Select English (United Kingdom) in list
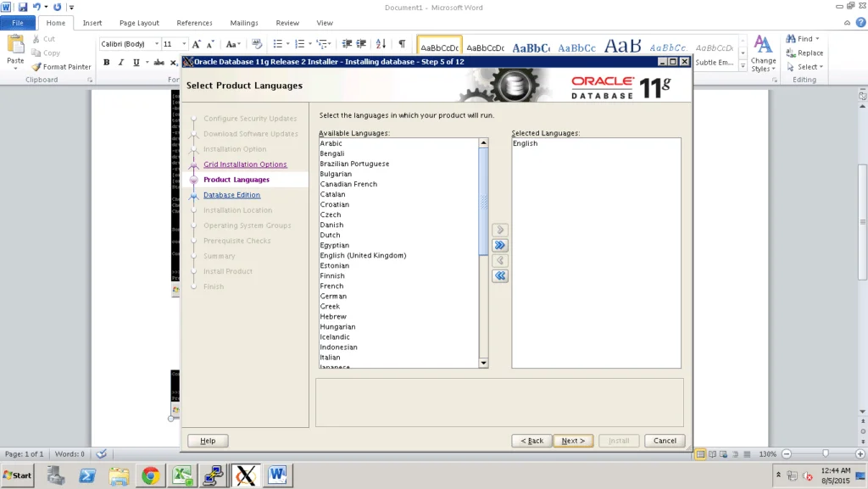 pos(363,255)
